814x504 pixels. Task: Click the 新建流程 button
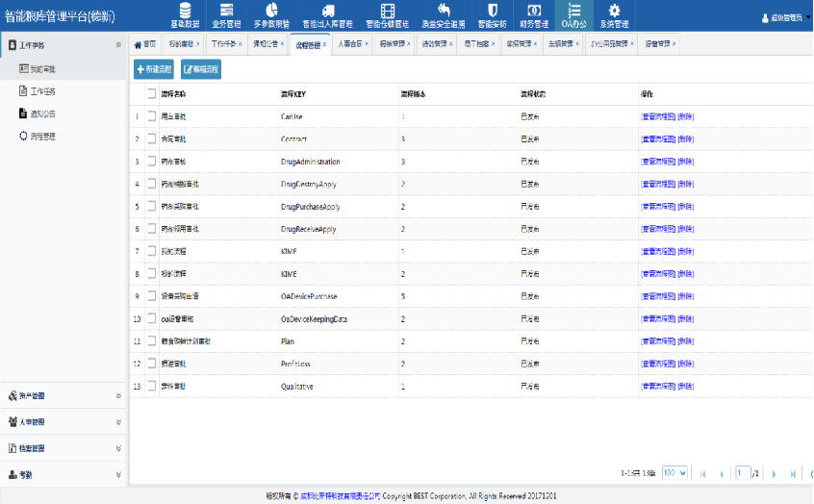point(155,69)
